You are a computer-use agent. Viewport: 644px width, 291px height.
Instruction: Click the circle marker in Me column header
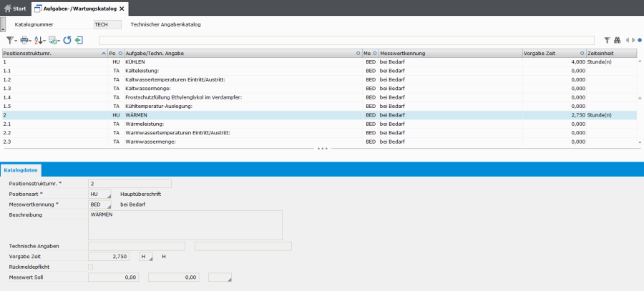374,54
